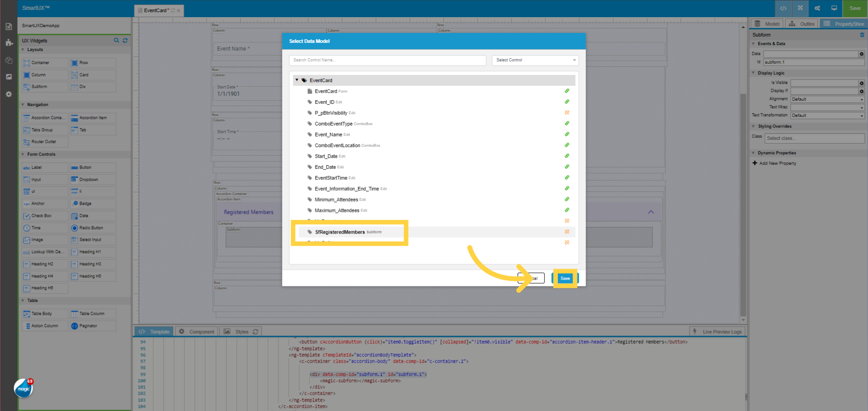Toggle the link icon next to Event_Name
868x411 pixels.
coord(567,134)
